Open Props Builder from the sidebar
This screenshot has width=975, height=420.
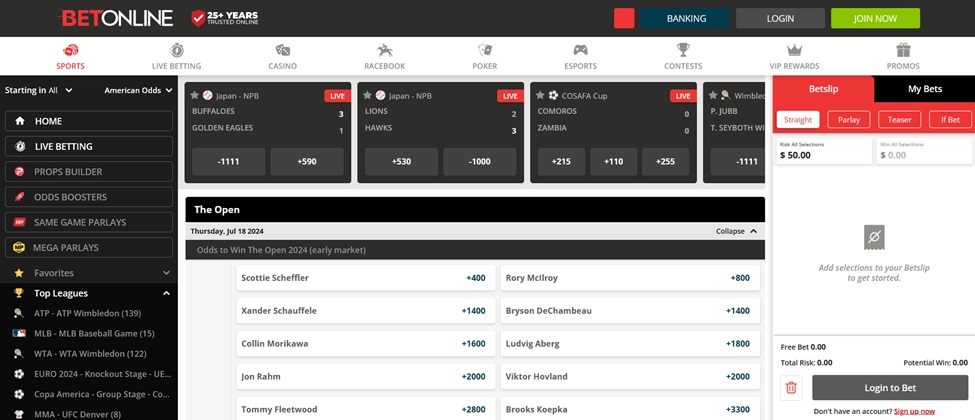point(89,172)
